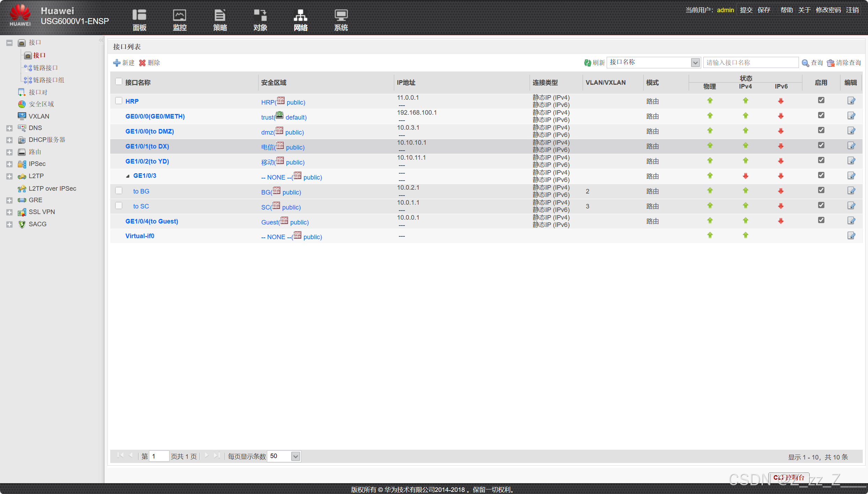Open the 监控 monitor icon in the top bar
868x494 pixels.
tap(180, 16)
